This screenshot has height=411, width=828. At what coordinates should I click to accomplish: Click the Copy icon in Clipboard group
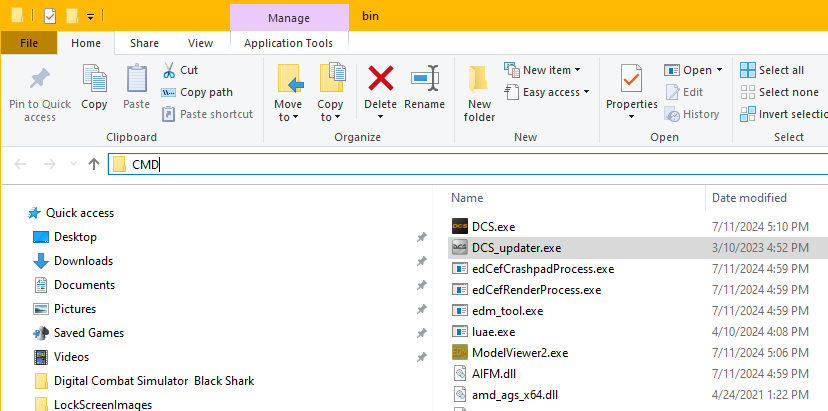95,79
